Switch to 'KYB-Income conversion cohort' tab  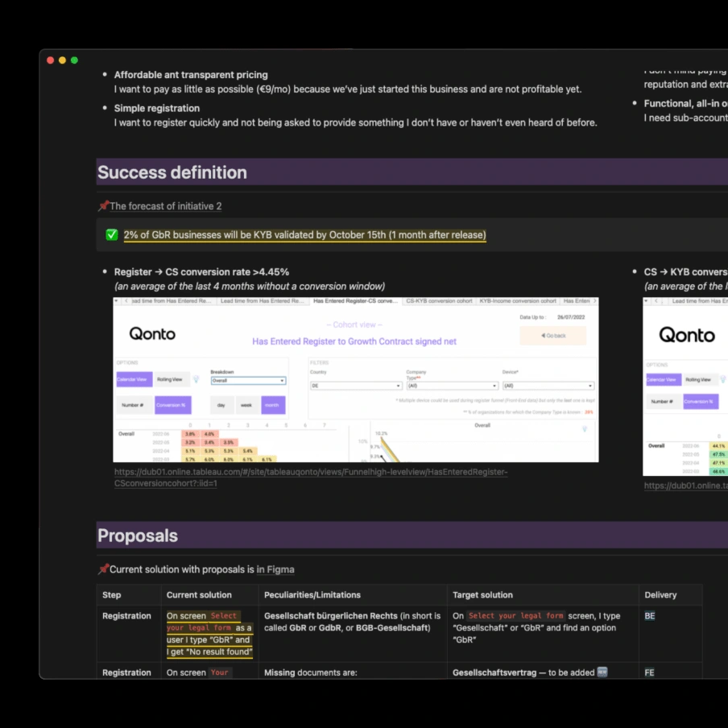click(518, 301)
